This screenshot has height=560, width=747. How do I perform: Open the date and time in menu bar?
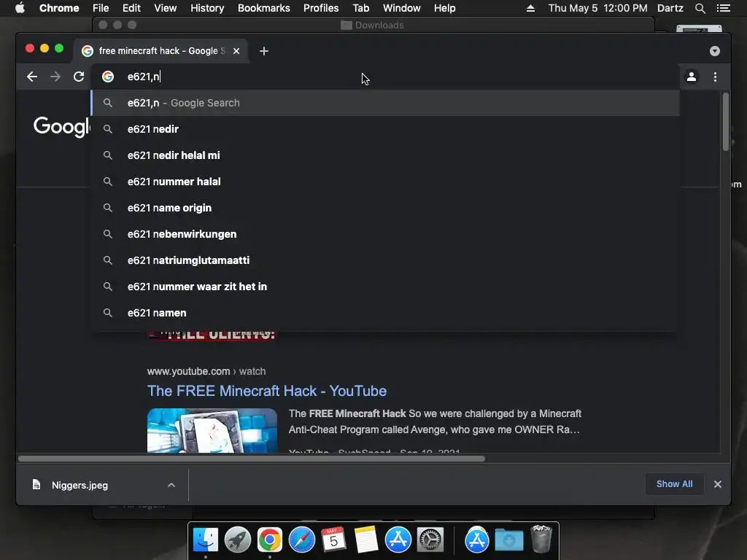(598, 8)
